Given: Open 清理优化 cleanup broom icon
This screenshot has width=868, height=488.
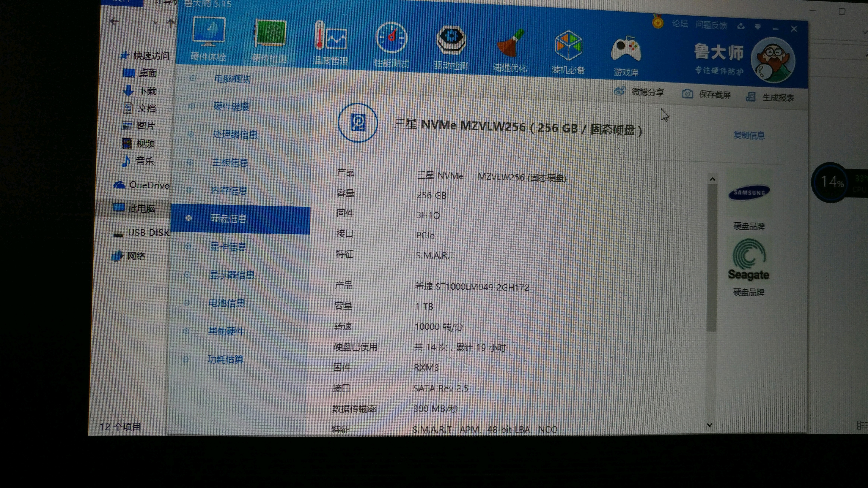Looking at the screenshot, I should [x=510, y=43].
